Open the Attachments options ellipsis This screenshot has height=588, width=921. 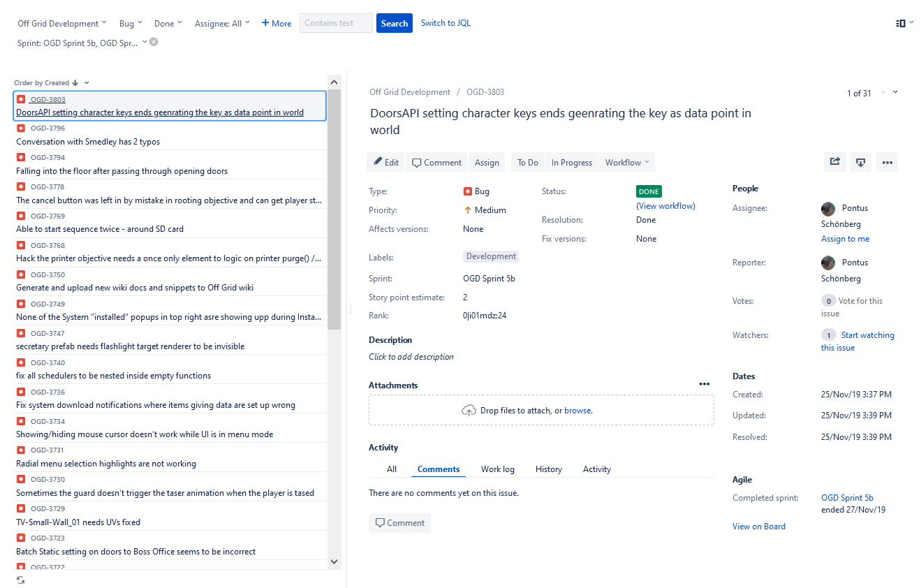pos(704,384)
